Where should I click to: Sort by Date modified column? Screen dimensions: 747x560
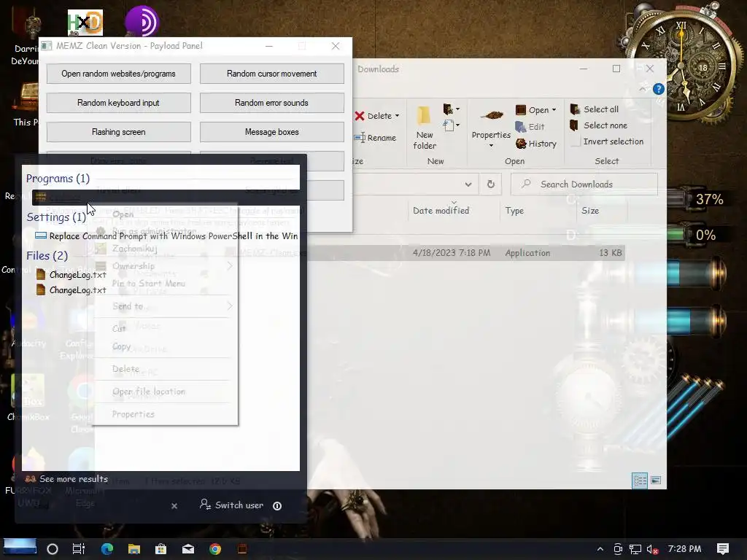[441, 211]
